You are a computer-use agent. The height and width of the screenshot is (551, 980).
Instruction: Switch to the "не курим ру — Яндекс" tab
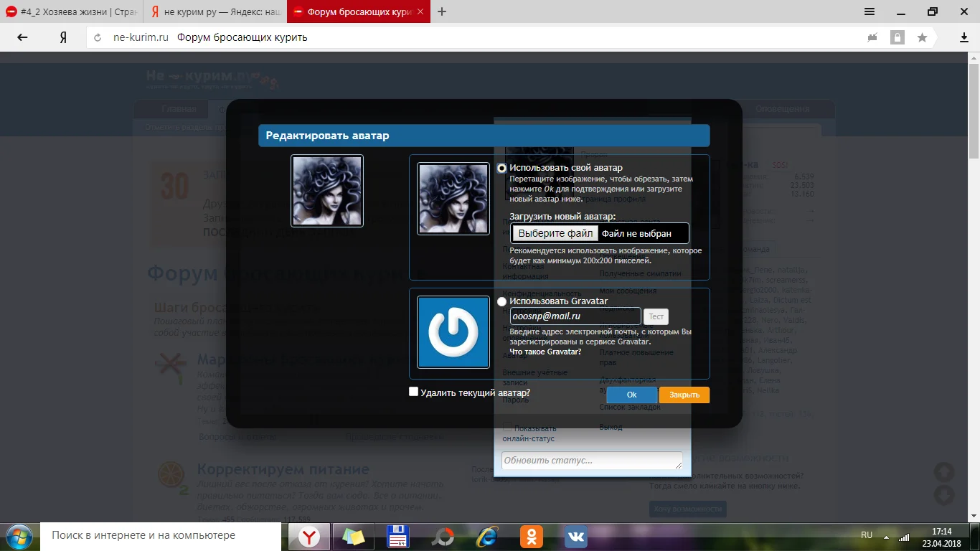click(215, 12)
